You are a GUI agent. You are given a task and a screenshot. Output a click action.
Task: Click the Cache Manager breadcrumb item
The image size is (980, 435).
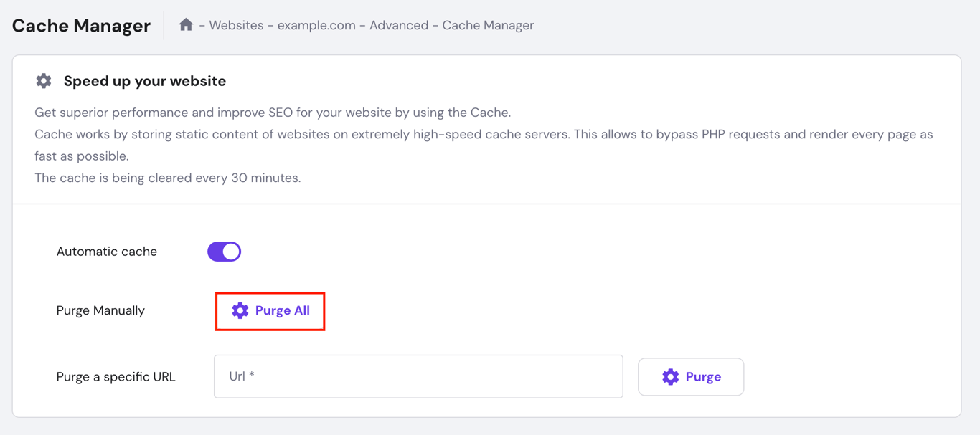[488, 25]
